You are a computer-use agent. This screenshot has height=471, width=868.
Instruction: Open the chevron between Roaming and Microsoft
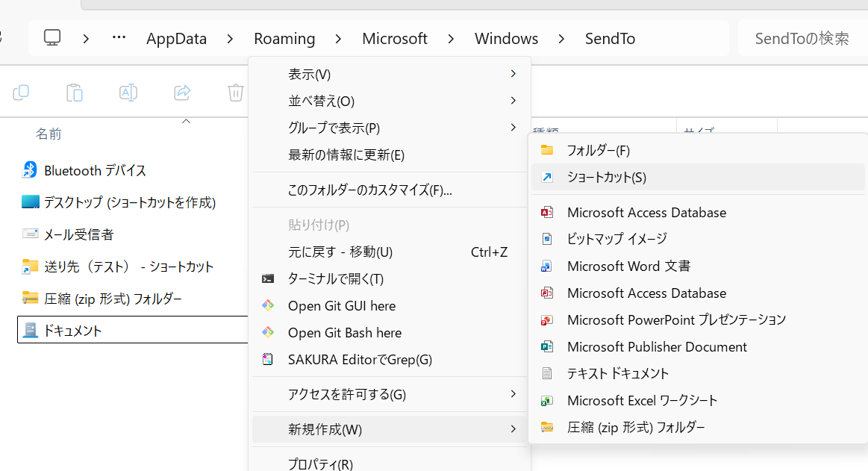(338, 39)
